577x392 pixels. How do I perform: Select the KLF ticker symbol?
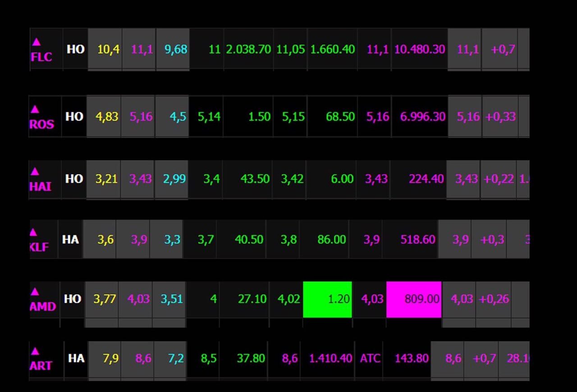[x=40, y=247]
